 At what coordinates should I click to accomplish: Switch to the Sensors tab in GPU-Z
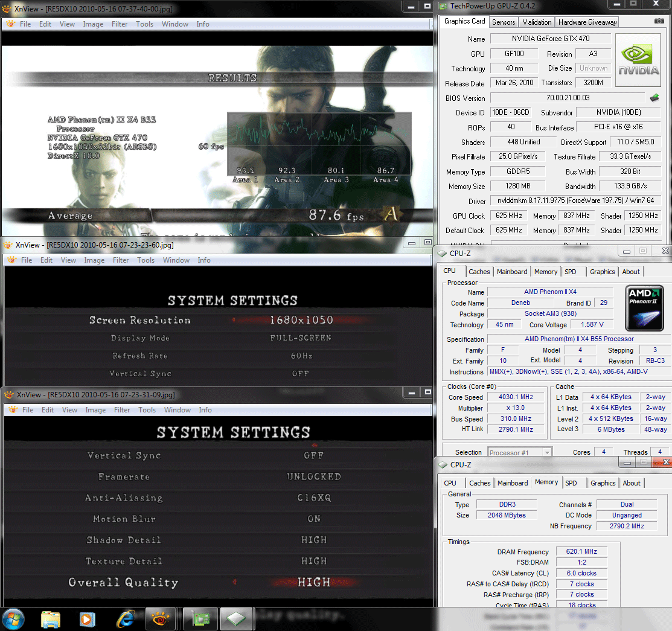504,22
